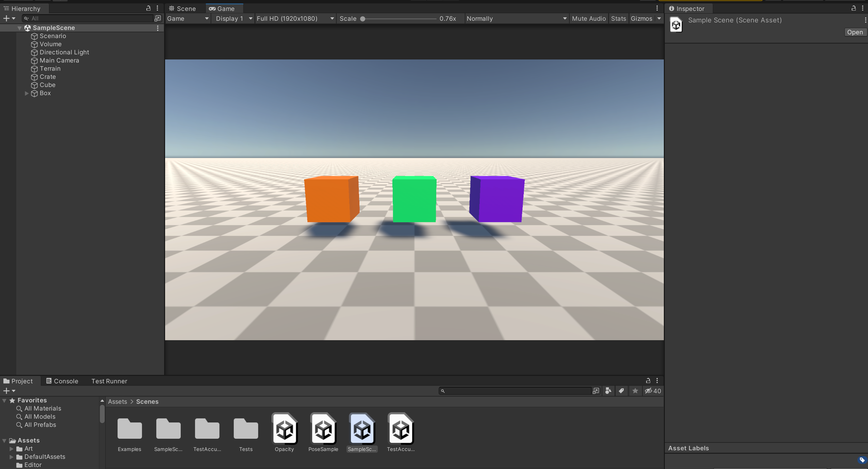Open the Display 1 dropdown
This screenshot has height=469, width=868.
tap(234, 19)
